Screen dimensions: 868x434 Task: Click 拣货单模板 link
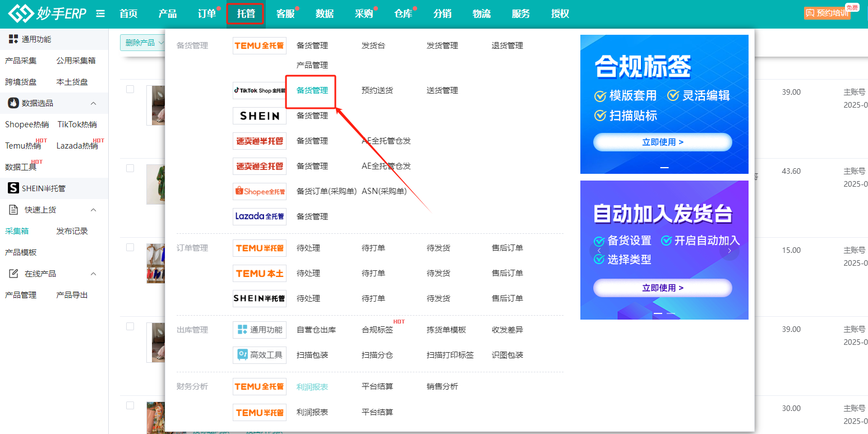tap(446, 330)
